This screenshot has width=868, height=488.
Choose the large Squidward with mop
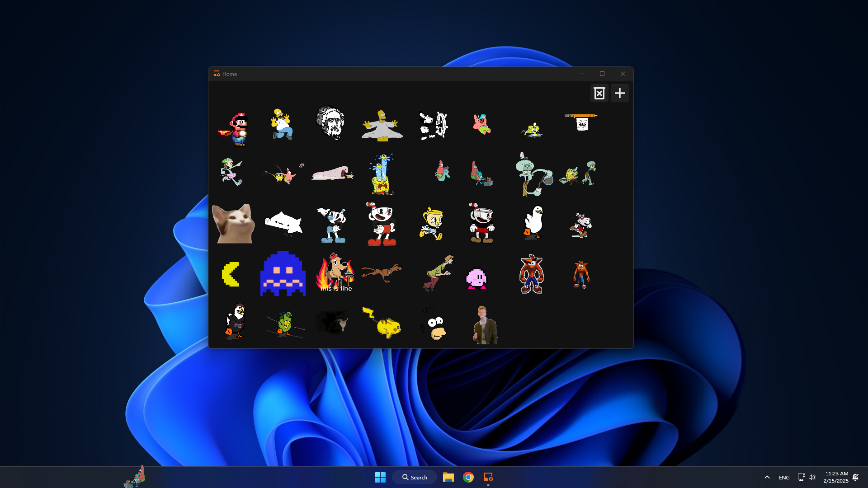pos(533,174)
